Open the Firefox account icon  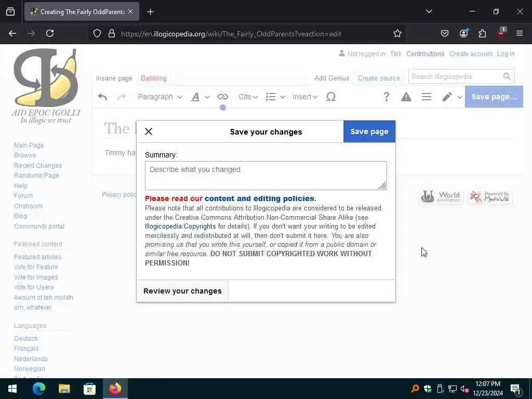pos(463,33)
